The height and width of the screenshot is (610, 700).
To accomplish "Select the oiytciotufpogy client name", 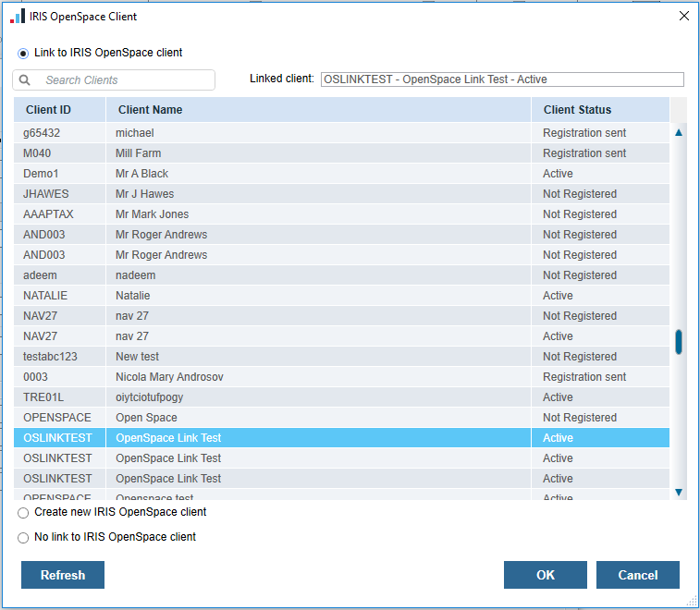I will click(x=150, y=397).
